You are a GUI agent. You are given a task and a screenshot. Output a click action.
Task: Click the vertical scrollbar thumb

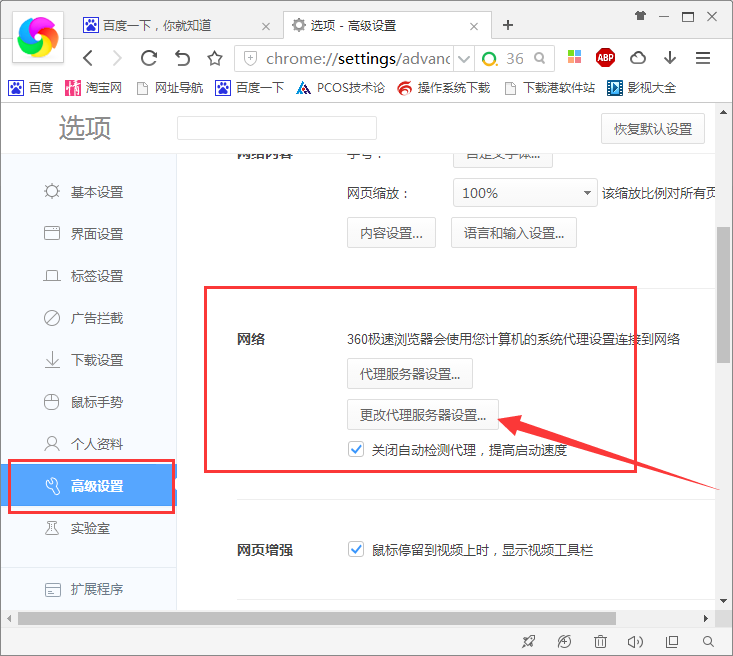tap(723, 295)
